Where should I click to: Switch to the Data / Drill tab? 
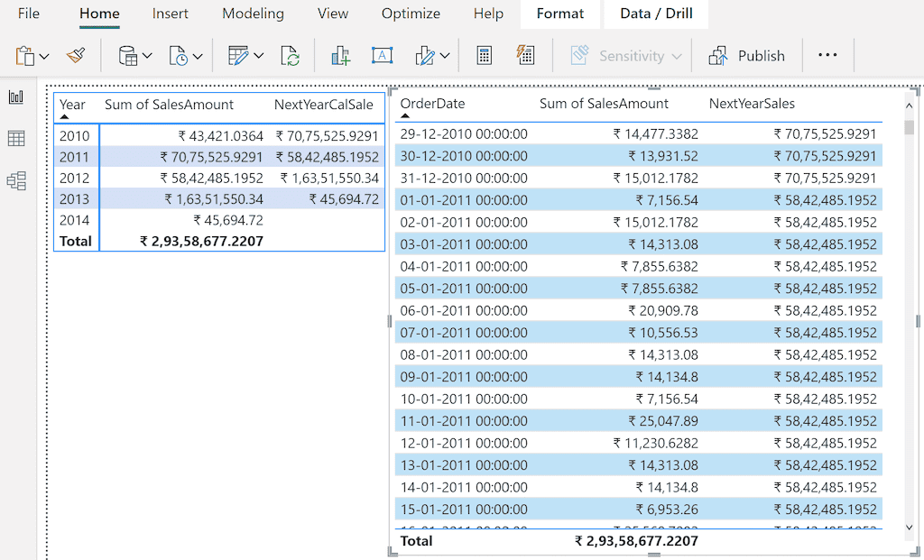pos(656,14)
